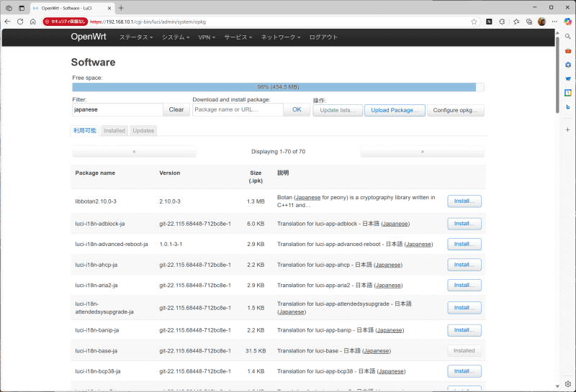Switch to the Updates tab
Screen dimensions: 576x392
(143, 131)
